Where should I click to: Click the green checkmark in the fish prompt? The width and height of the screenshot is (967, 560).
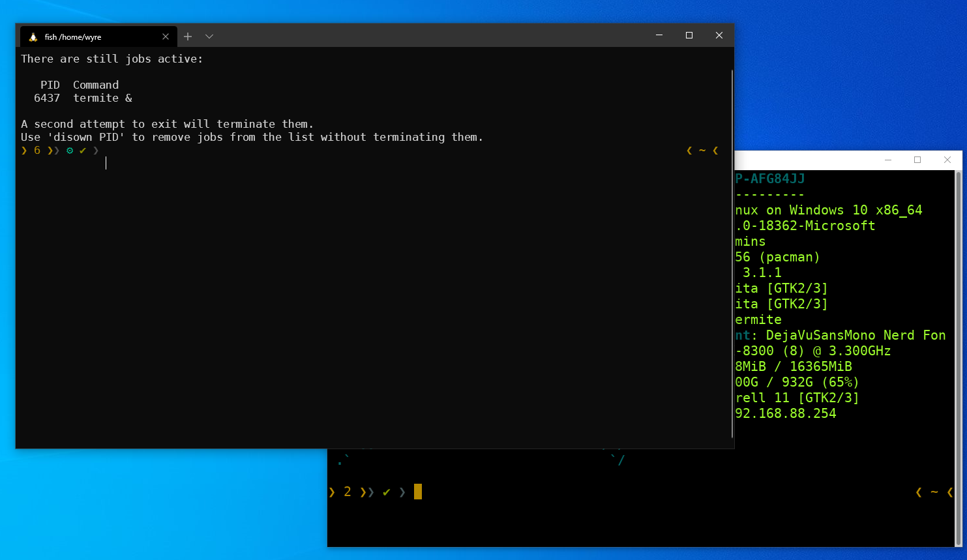point(82,150)
